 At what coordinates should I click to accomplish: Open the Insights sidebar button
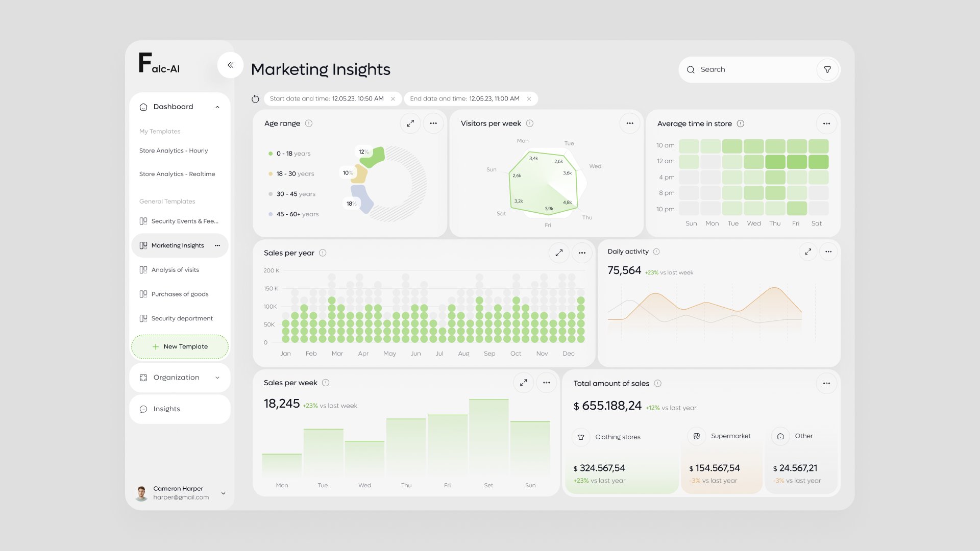180,409
